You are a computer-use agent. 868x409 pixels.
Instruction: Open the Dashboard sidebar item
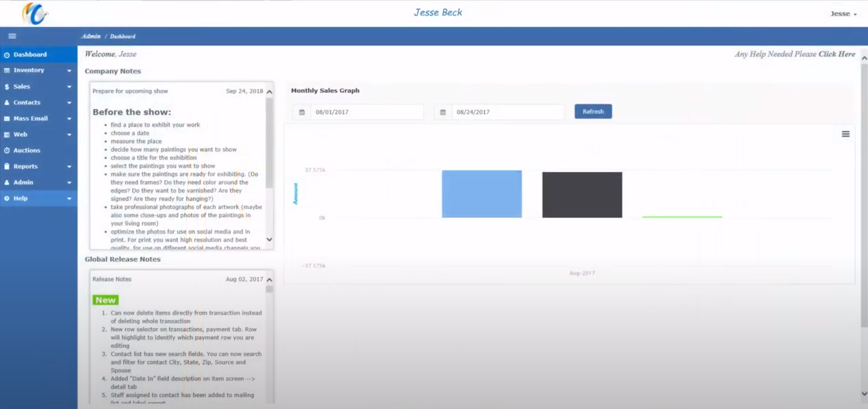tap(39, 54)
